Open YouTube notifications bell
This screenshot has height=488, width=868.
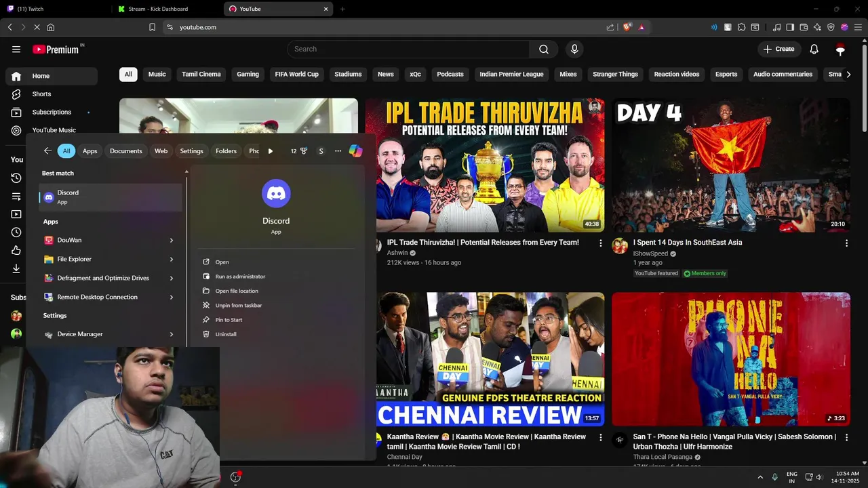click(x=814, y=49)
